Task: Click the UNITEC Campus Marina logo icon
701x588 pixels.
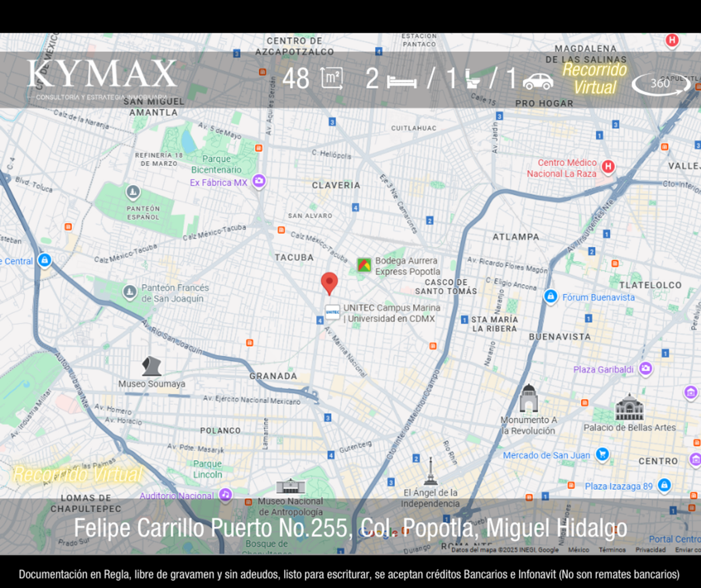Action: (x=332, y=313)
